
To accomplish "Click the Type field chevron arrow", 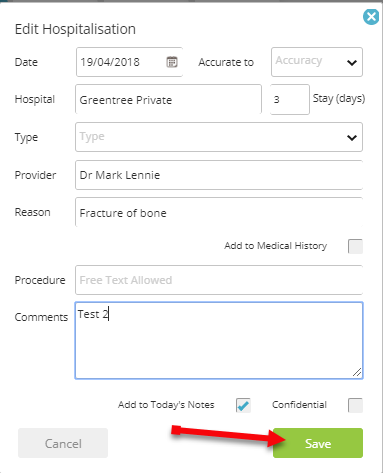I will click(352, 137).
